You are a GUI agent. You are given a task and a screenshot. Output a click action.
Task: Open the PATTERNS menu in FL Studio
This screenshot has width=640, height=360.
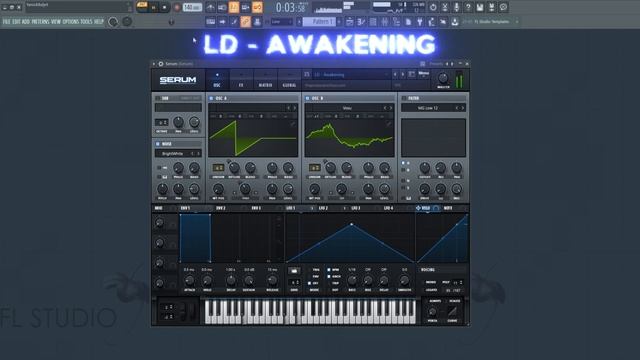[x=40, y=21]
